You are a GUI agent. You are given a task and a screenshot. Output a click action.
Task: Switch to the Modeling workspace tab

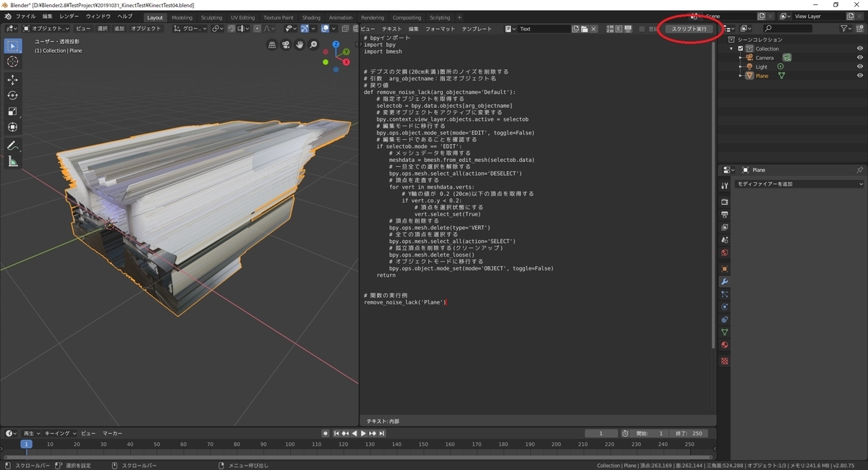point(182,17)
